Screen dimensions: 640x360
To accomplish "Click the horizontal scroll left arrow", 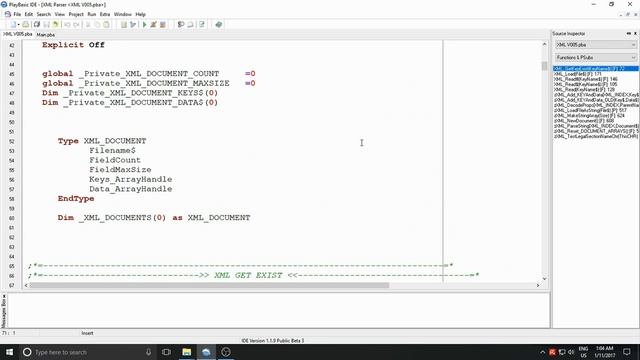I will point(26,285).
